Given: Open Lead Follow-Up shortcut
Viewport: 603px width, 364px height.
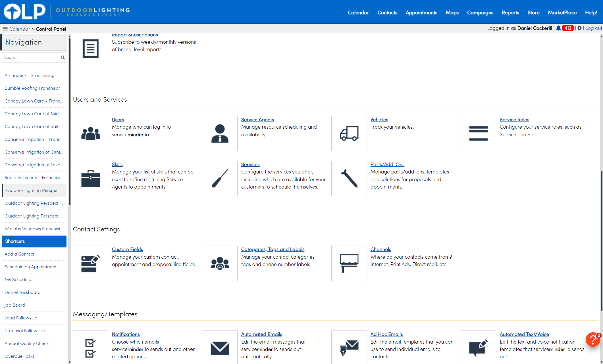Looking at the screenshot, I should click(34, 318).
